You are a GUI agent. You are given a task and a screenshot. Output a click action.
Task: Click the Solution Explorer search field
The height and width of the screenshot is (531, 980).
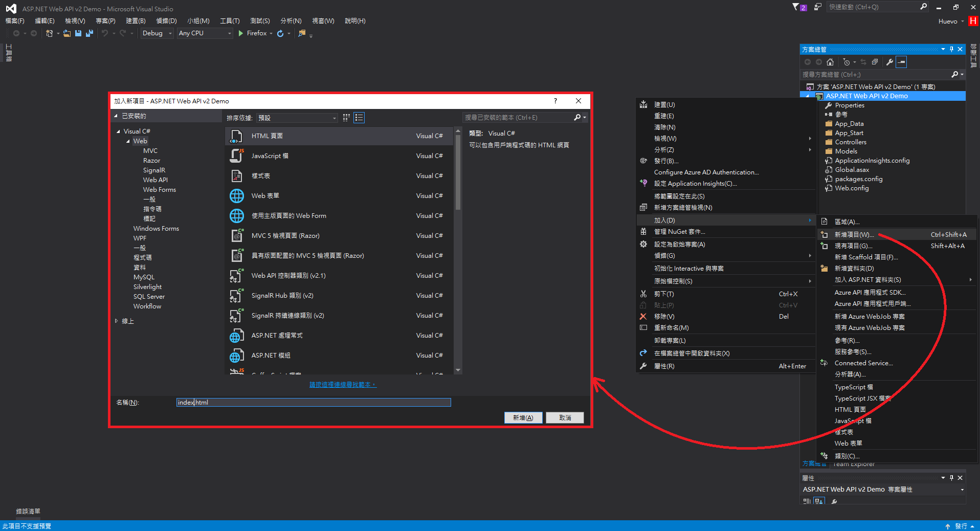point(882,75)
